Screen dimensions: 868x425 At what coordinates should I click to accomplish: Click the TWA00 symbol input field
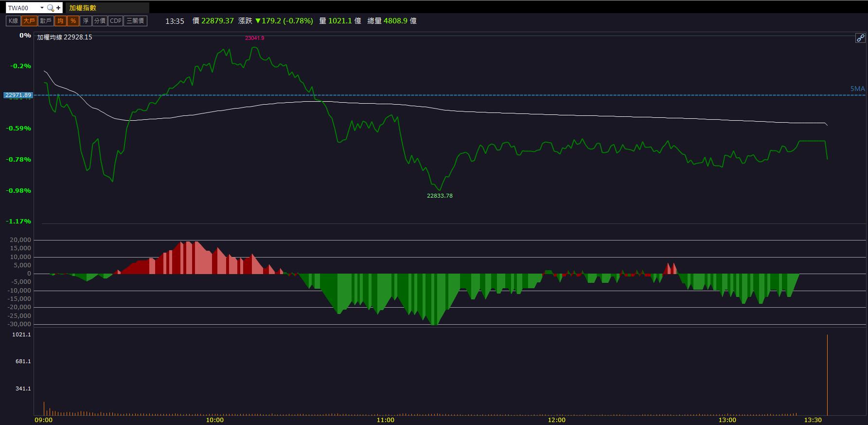coord(23,8)
